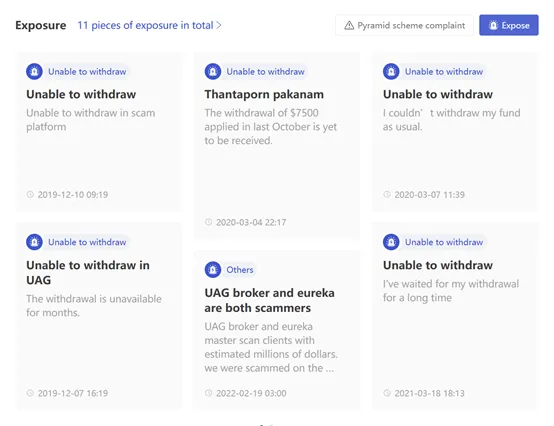Image resolution: width=554 pixels, height=426 pixels.
Task: Click the 2019-12-07 16:19 timestamp
Action: coord(73,393)
